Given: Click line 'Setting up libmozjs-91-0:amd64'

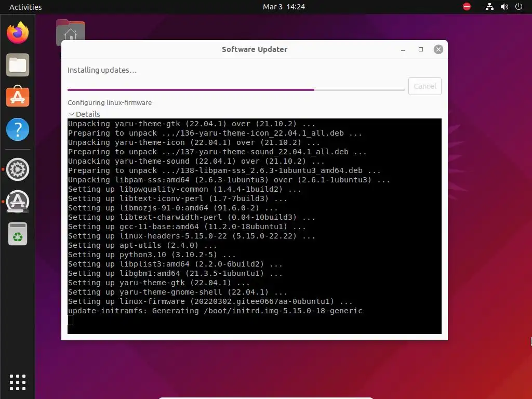Looking at the screenshot, I should pos(172,208).
